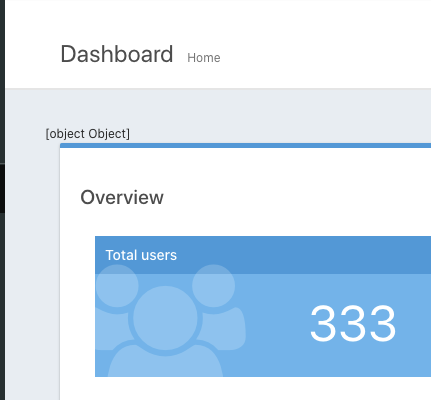Open the Total users card label
Image resolution: width=431 pixels, height=400 pixels.
141,255
